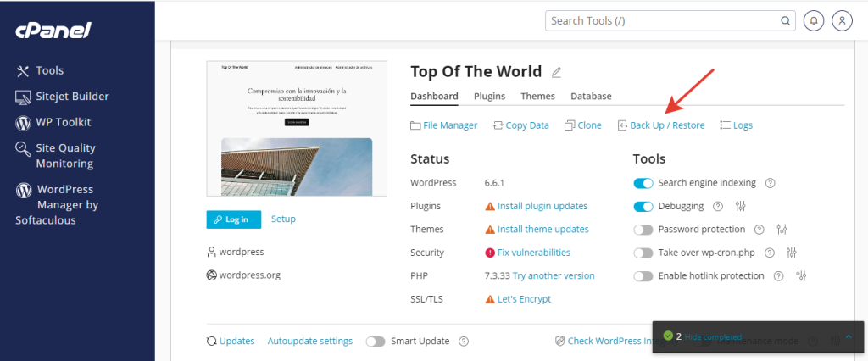Open WP Toolkit in the sidebar
Image resolution: width=868 pixels, height=361 pixels.
click(62, 122)
